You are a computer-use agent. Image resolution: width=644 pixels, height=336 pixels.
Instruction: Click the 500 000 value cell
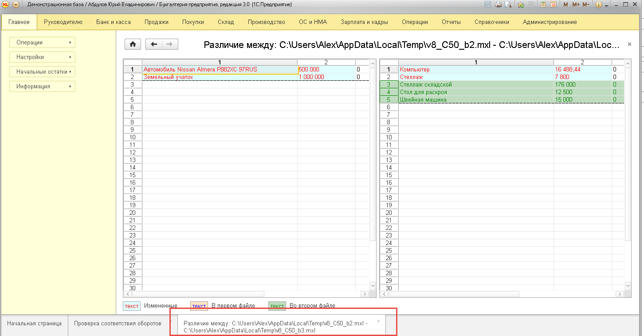(326, 69)
